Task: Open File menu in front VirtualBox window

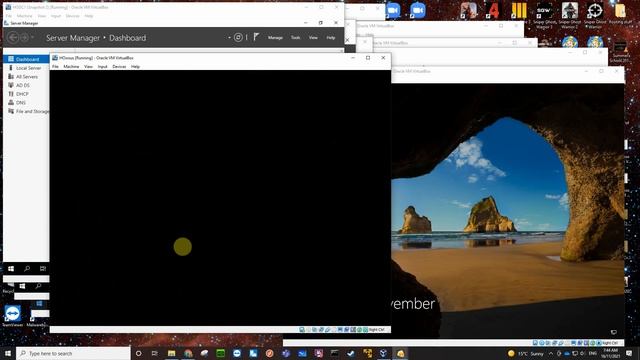Action: [55, 67]
